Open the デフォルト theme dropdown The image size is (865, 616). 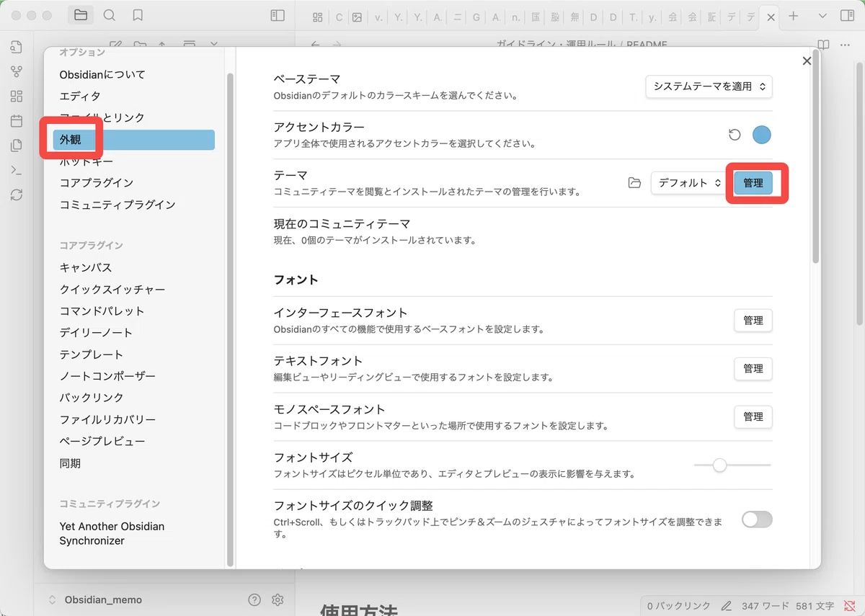point(690,183)
